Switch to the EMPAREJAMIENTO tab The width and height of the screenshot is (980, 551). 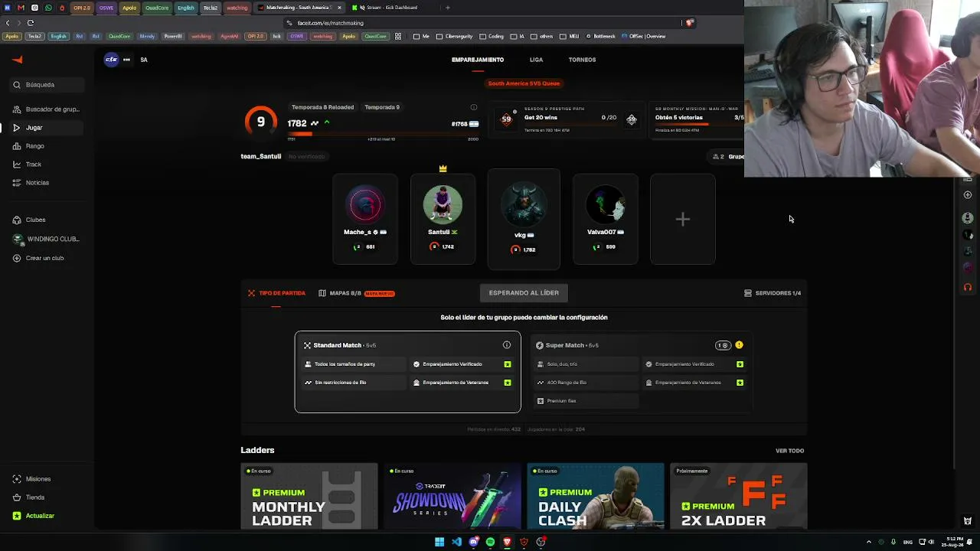[x=478, y=60]
